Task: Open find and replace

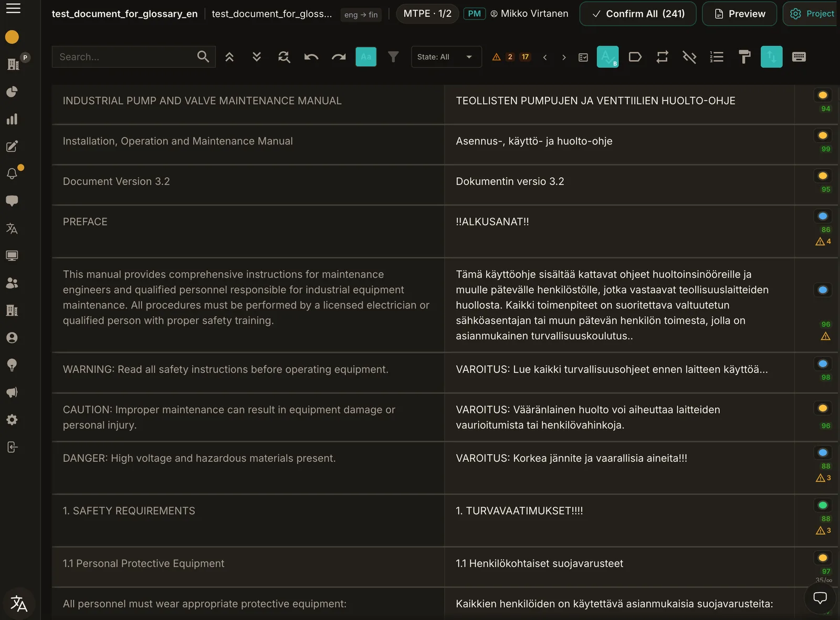Action: (x=284, y=57)
